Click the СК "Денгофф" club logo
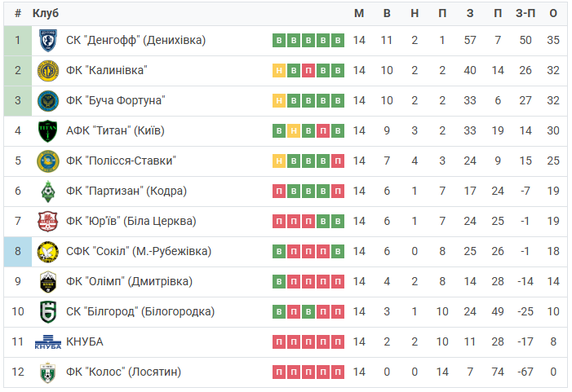The width and height of the screenshot is (572, 392). point(48,41)
